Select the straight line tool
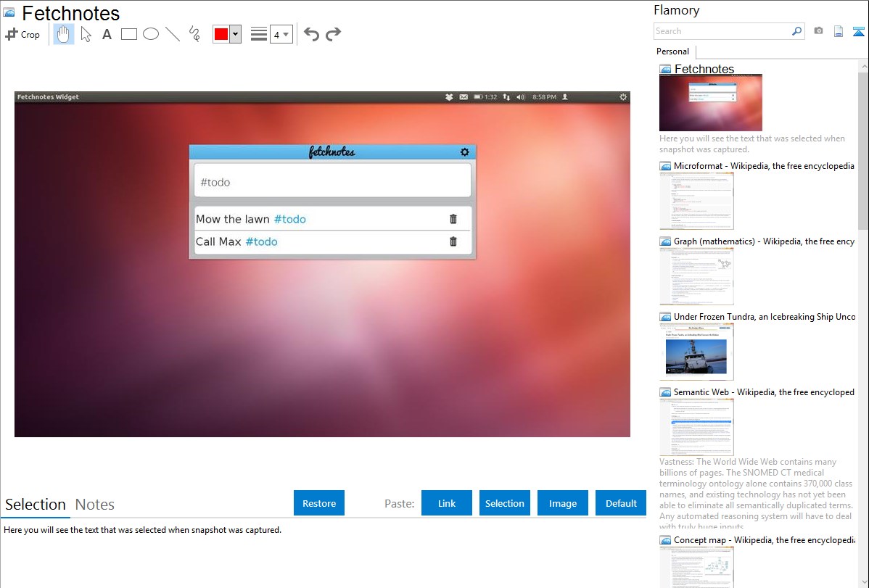 173,34
